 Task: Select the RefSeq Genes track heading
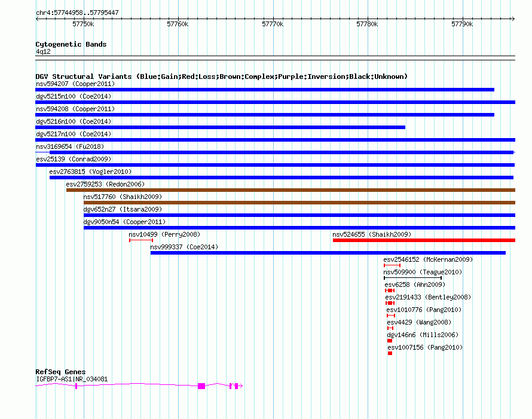(x=60, y=372)
